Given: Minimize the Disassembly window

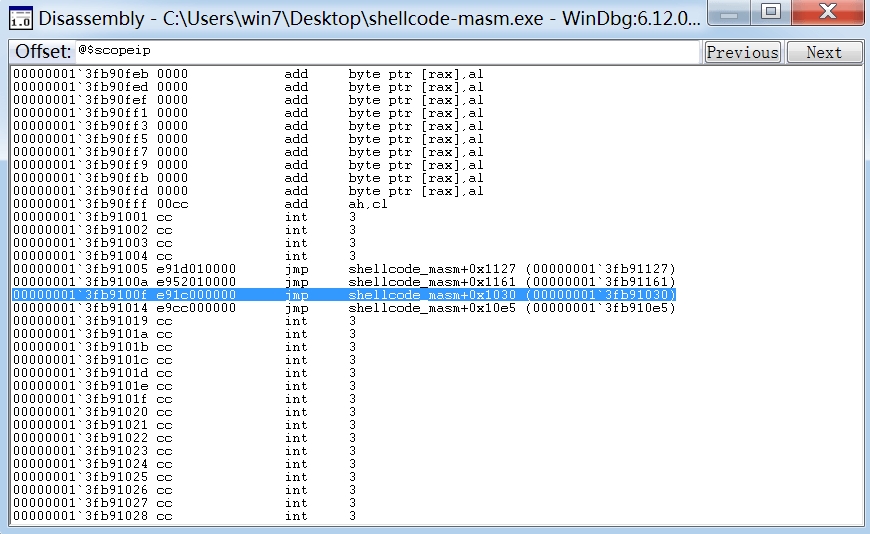Looking at the screenshot, I should (735, 13).
